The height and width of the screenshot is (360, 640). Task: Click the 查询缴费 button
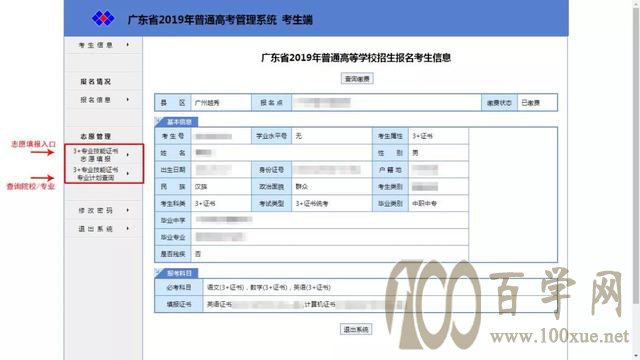pos(357,78)
